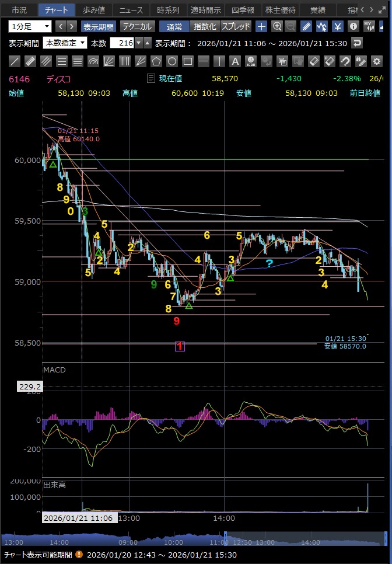The image size is (392, 564).
Task: Click the テクニカル button
Action: pos(137,26)
